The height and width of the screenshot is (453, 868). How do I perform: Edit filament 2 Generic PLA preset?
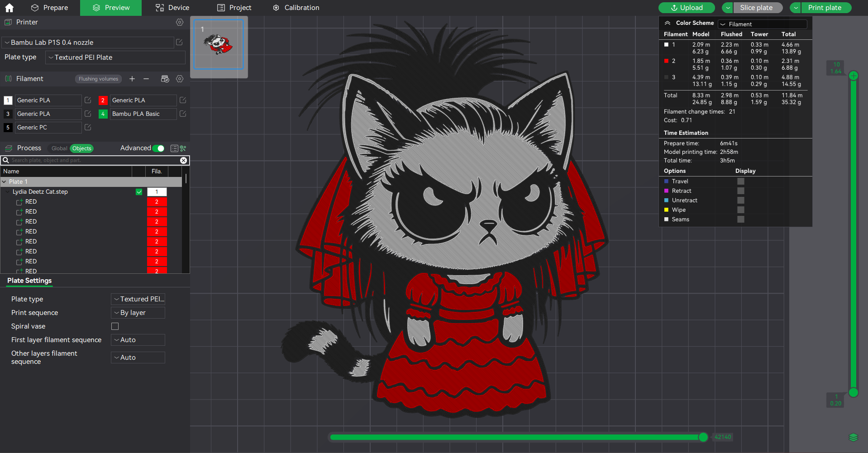click(183, 100)
